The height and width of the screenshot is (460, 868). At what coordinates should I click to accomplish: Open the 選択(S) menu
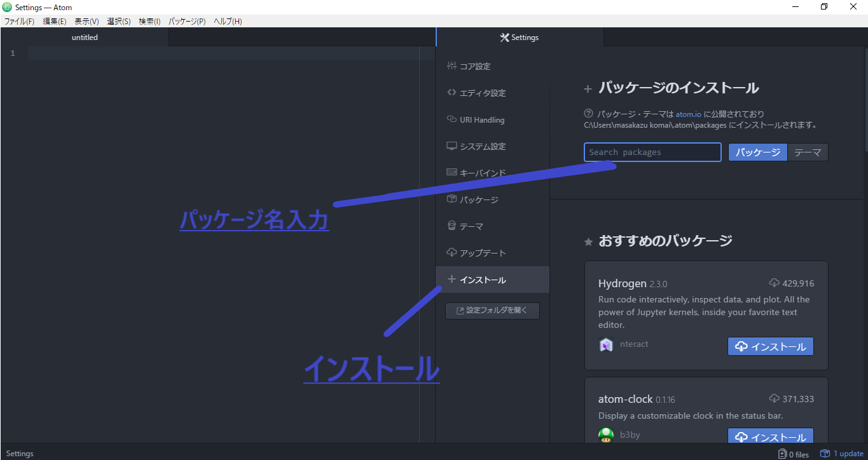pos(119,21)
